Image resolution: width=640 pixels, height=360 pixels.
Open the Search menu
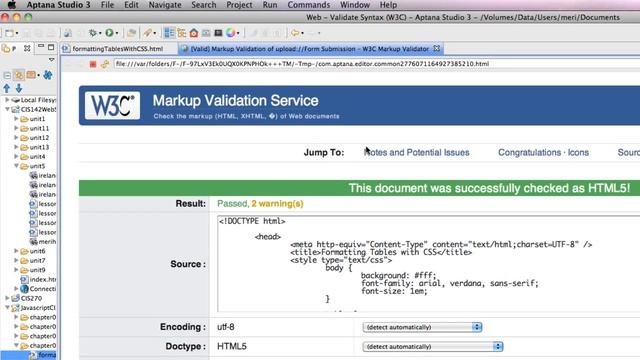(x=204, y=5)
